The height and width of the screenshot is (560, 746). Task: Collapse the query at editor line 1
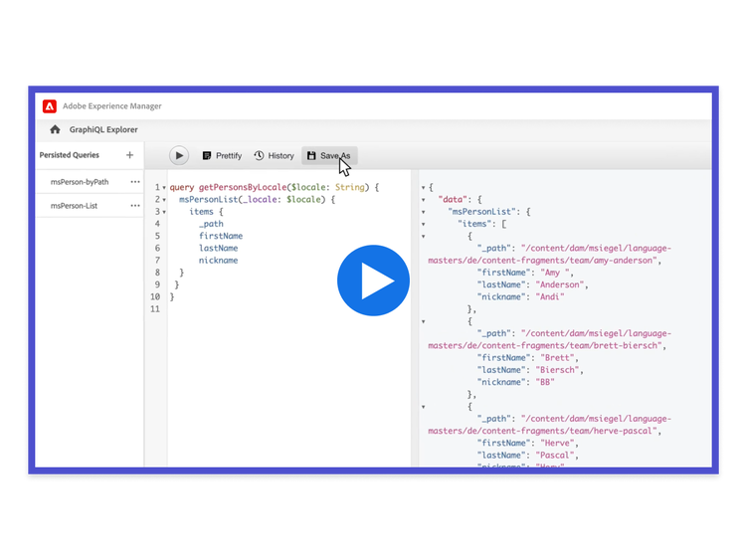(164, 188)
